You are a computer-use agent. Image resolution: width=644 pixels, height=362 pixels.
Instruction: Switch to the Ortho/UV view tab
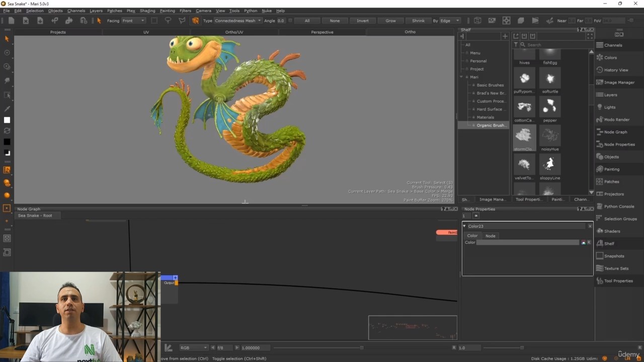[234, 32]
